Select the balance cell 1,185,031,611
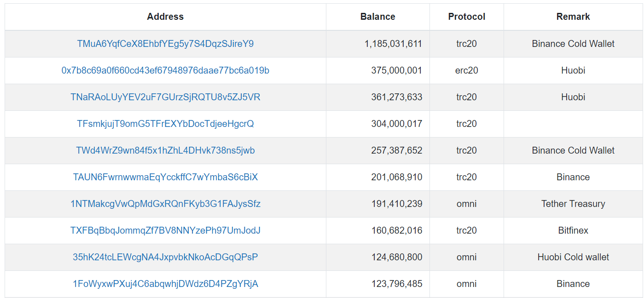This screenshot has height=298, width=644. pyautogui.click(x=378, y=44)
